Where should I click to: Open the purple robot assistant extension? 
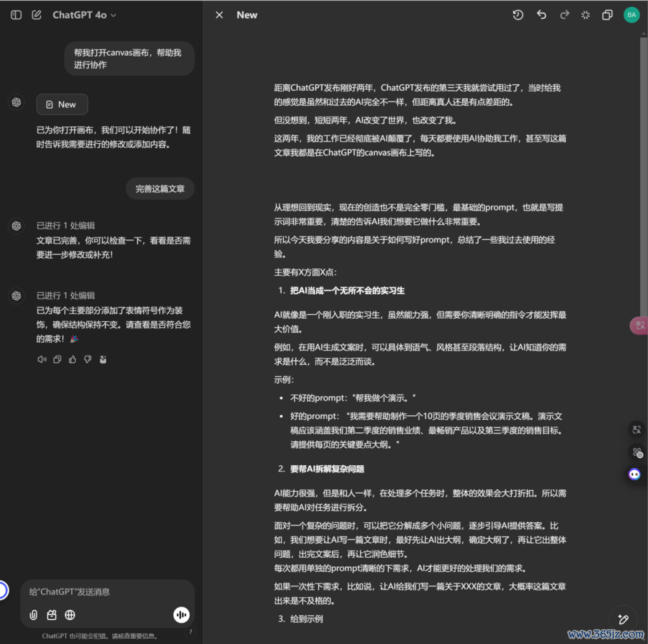pos(634,474)
